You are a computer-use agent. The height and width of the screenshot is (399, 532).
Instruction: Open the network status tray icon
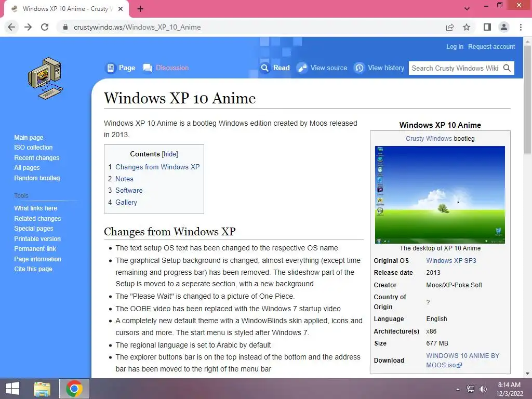[x=471, y=389]
